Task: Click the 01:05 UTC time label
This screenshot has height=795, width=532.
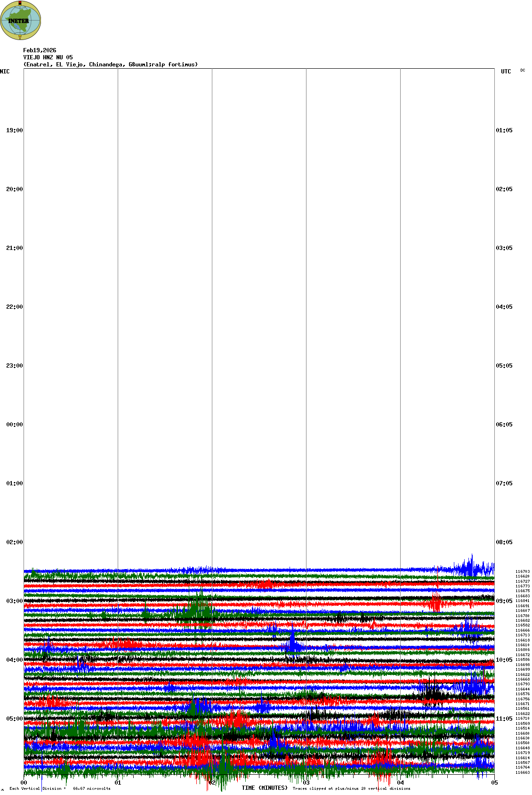Action: (504, 130)
